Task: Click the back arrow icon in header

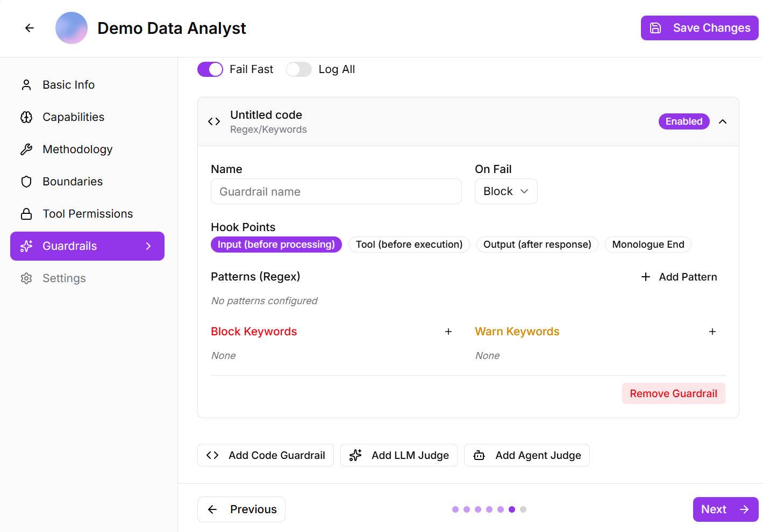Action: click(x=30, y=28)
